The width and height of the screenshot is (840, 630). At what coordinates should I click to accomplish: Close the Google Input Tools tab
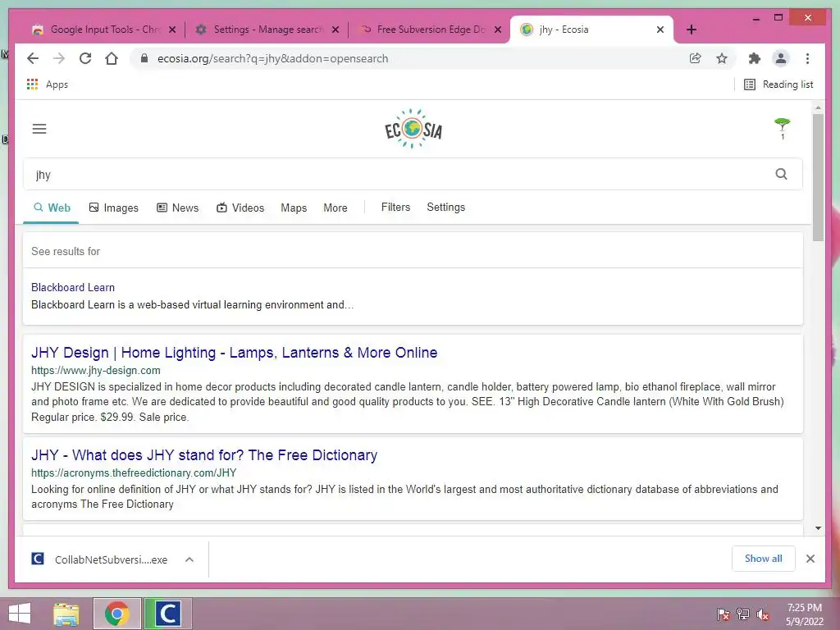[x=172, y=30]
